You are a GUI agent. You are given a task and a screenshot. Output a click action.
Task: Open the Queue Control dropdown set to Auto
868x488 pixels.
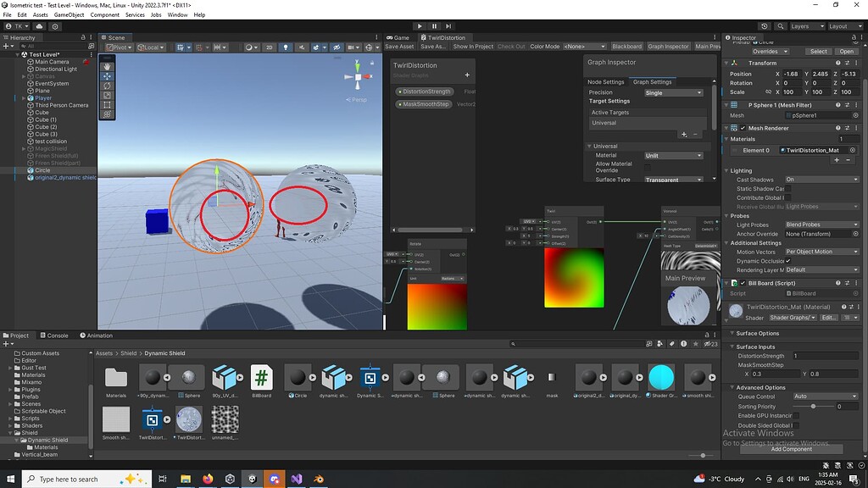click(x=826, y=395)
